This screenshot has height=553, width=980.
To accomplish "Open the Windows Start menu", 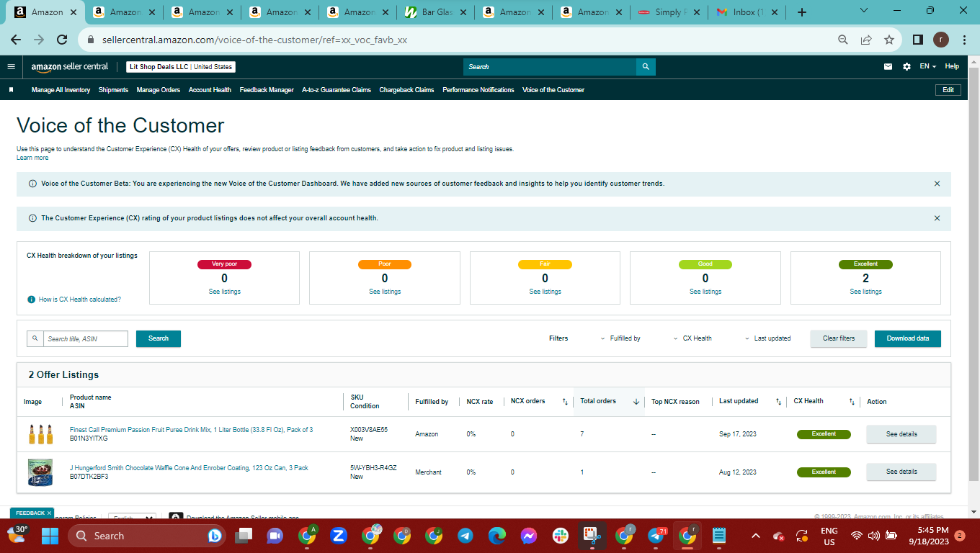I will point(50,536).
